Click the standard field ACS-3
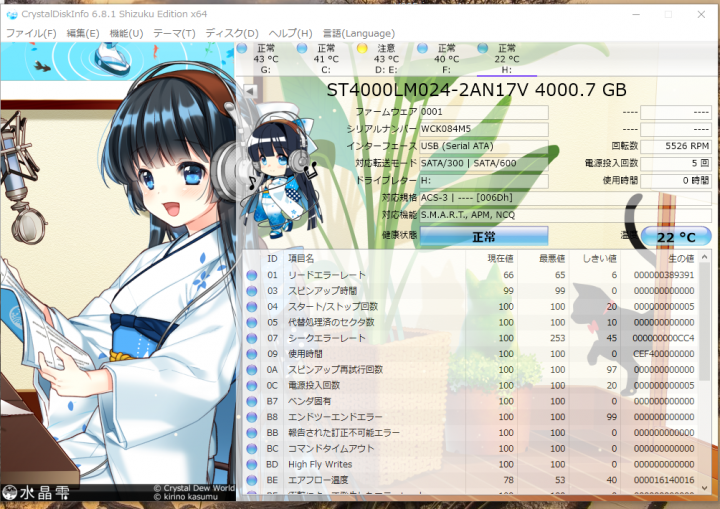The image size is (720, 509). click(x=565, y=198)
